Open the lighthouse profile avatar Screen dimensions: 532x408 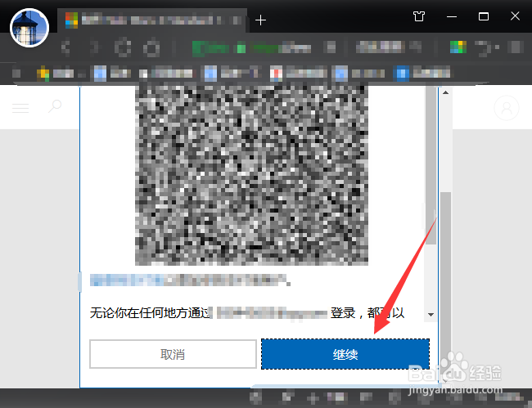(x=29, y=28)
